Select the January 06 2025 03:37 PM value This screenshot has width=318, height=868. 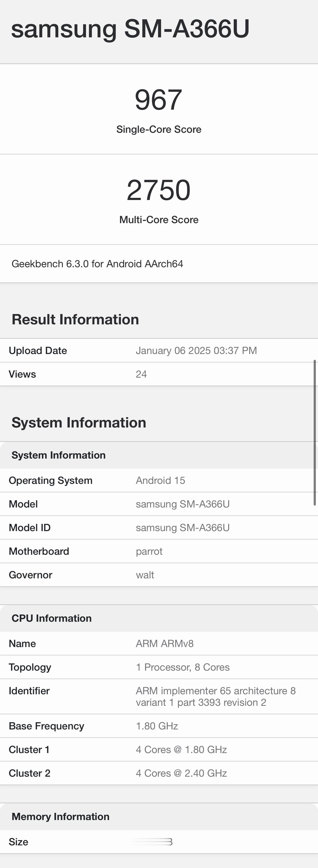pos(196,350)
